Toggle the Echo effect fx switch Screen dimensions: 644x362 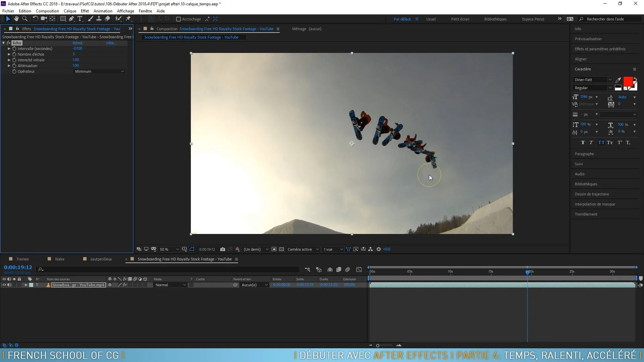pos(9,43)
